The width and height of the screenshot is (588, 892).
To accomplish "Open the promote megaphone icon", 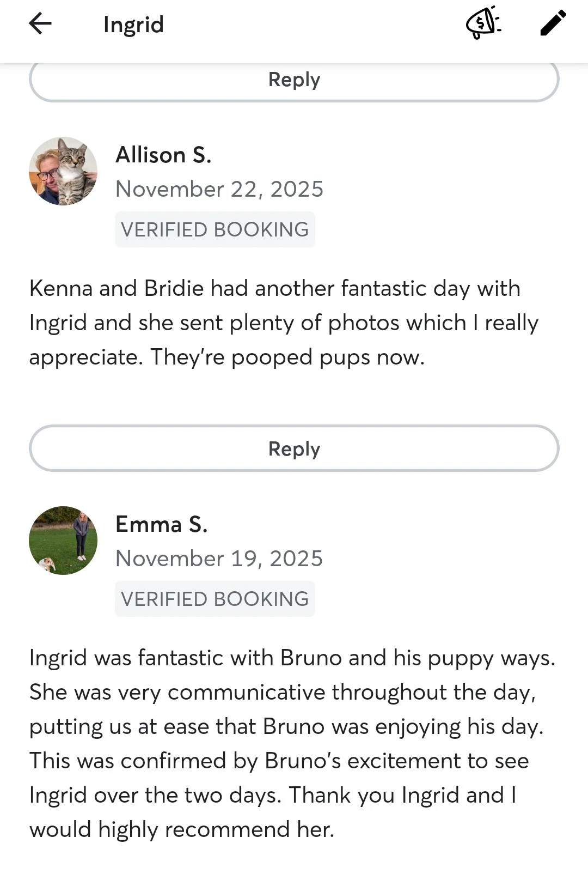I will (483, 23).
